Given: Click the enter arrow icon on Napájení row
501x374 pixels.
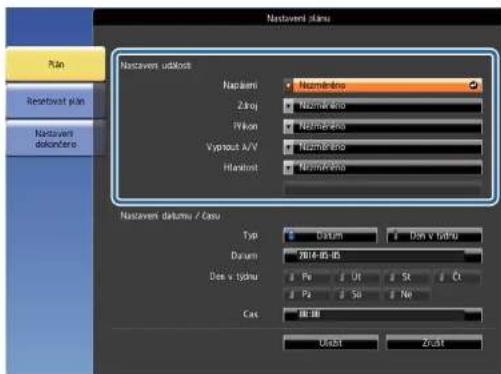Looking at the screenshot, I should [x=473, y=85].
